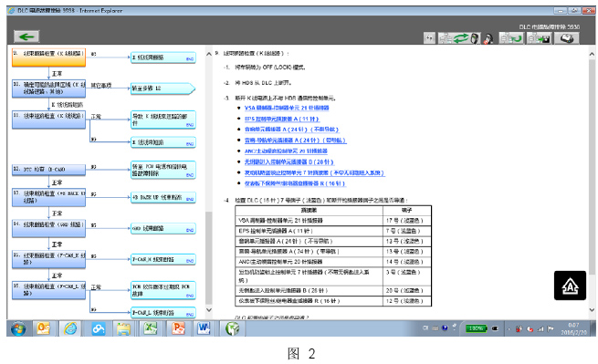Open the VSA modulator 21-pin connector link
This screenshot has height=364, width=598.
pos(287,108)
